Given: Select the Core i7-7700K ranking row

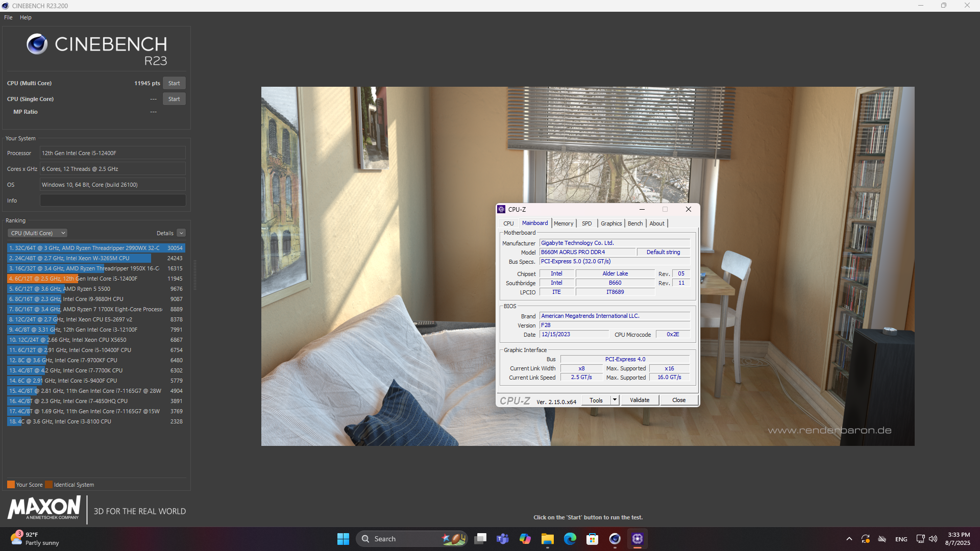Looking at the screenshot, I should point(96,370).
